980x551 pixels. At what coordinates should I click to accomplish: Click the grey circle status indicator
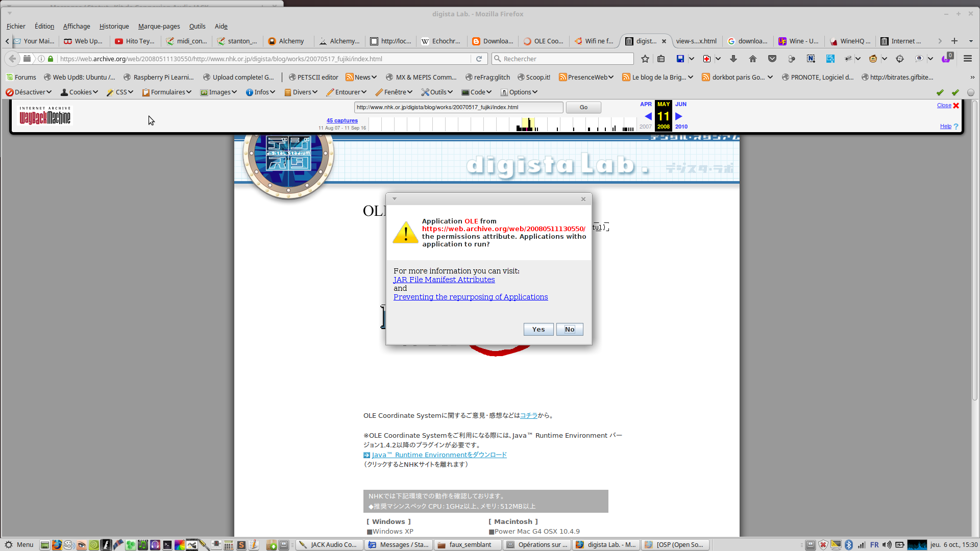pyautogui.click(x=970, y=92)
